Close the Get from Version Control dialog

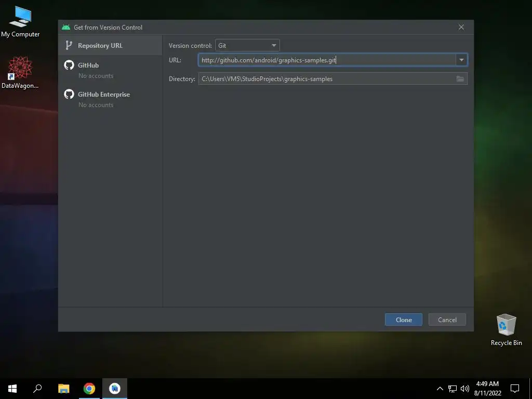pyautogui.click(x=461, y=27)
